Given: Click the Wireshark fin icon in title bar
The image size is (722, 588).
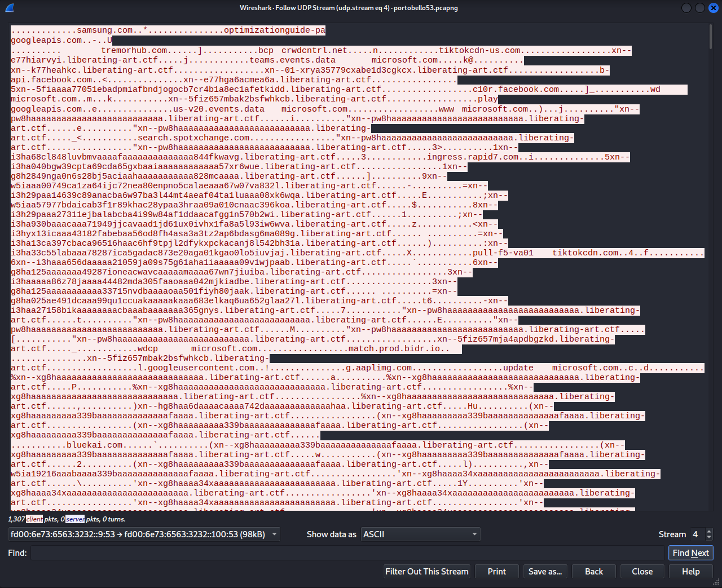Looking at the screenshot, I should (x=9, y=8).
